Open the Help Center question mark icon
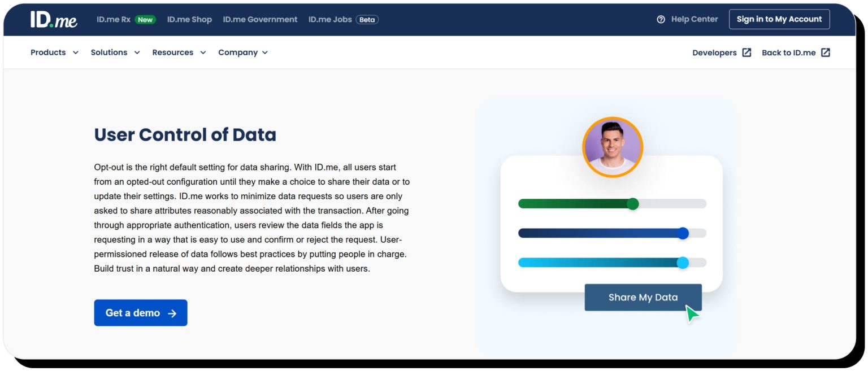868x371 pixels. [660, 19]
